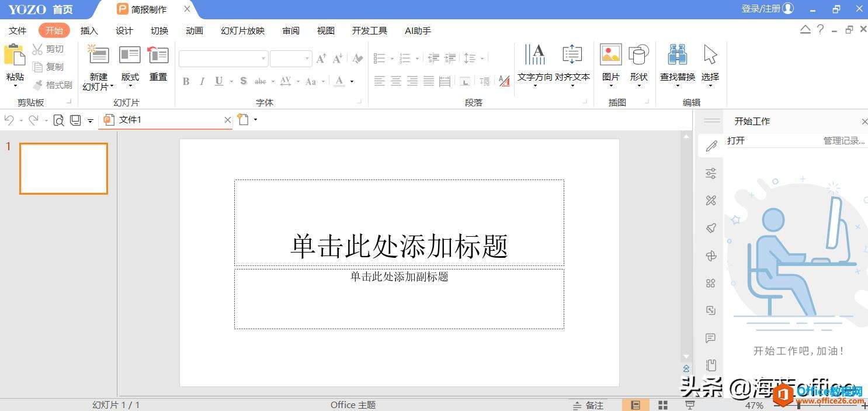Toggle Strikethrough (abc) formatting
Screen dimensions: 868x411
coord(261,81)
